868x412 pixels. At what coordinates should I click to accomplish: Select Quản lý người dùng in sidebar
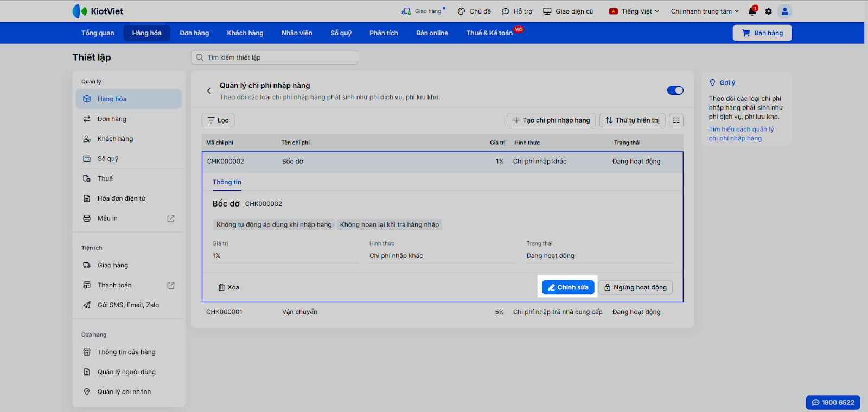pyautogui.click(x=129, y=372)
